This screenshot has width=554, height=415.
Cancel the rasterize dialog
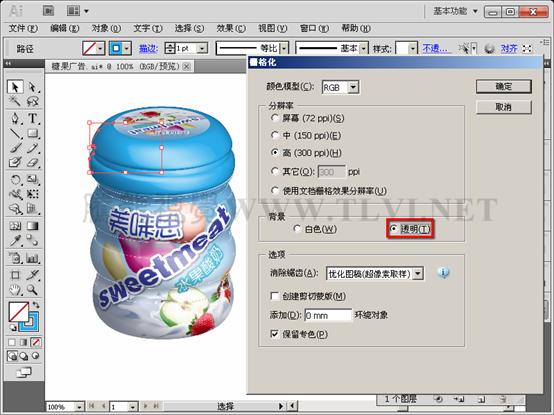(503, 107)
